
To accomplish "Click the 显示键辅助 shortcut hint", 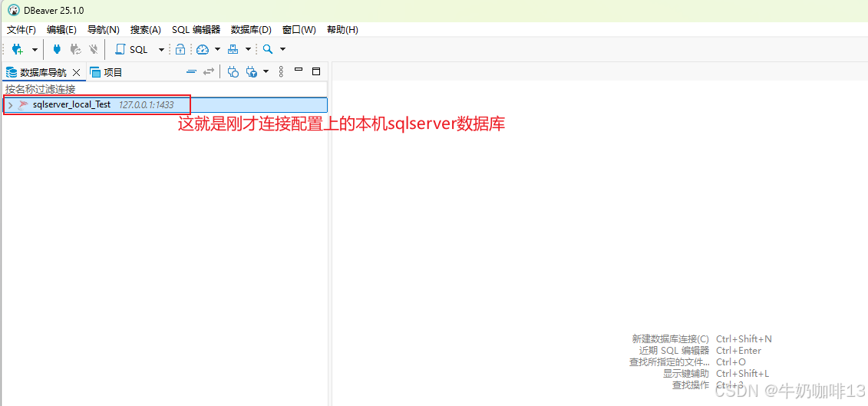I will (x=686, y=373).
